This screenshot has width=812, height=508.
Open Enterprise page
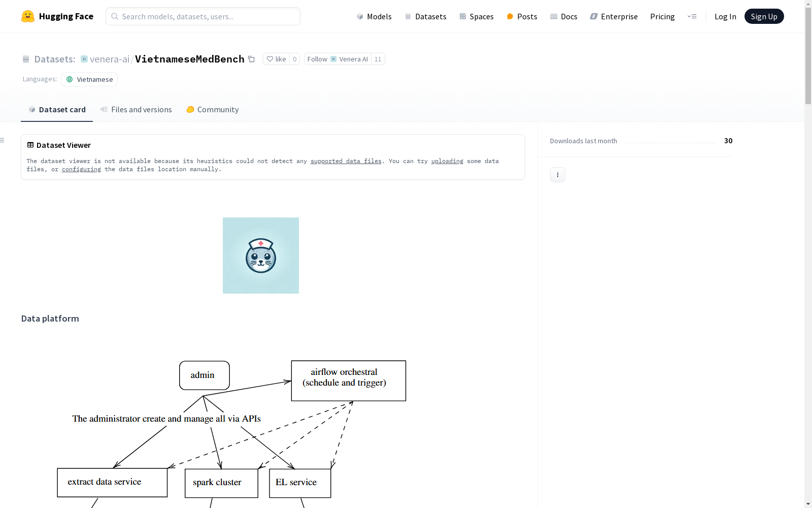coord(614,16)
